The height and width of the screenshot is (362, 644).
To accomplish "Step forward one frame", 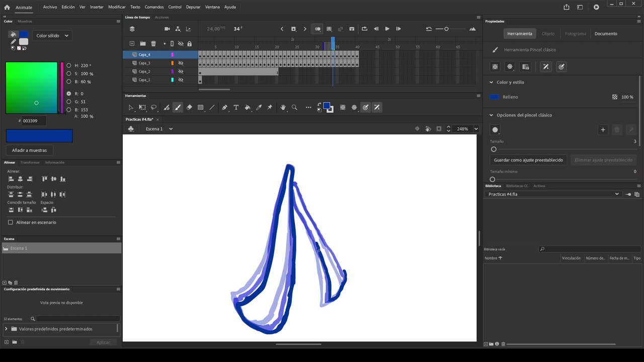I will 398,29.
